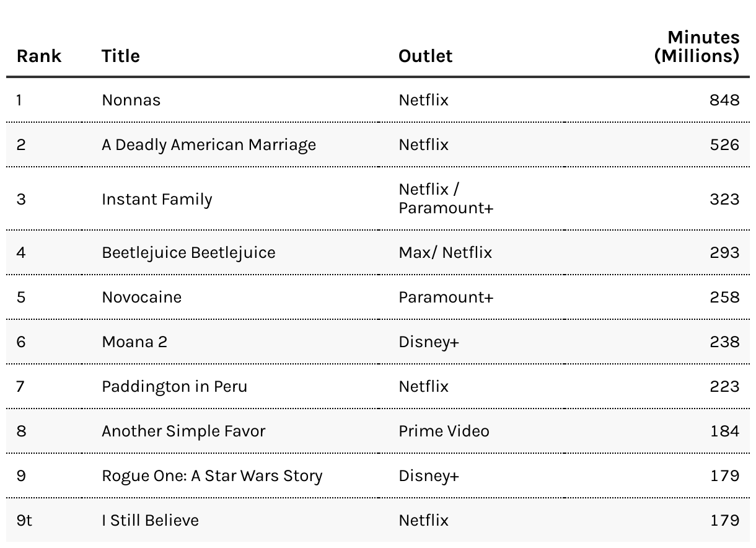Screen dimensions: 756x548
Task: Select the I Still Believe title
Action: (x=150, y=520)
